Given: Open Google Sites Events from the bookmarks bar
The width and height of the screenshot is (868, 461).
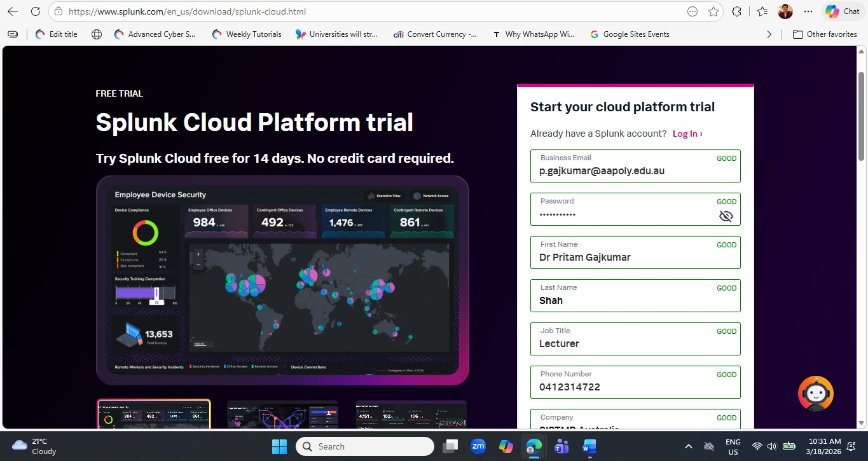Looking at the screenshot, I should [630, 34].
